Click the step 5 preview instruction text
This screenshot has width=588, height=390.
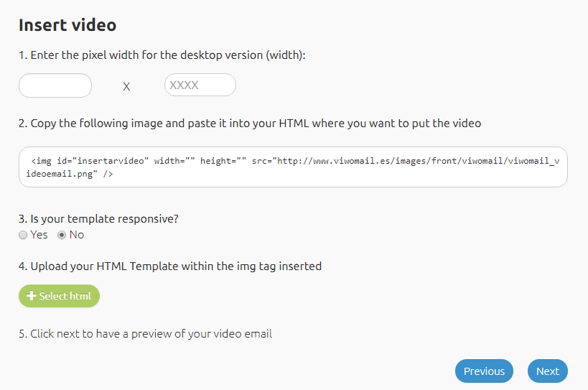click(x=146, y=333)
